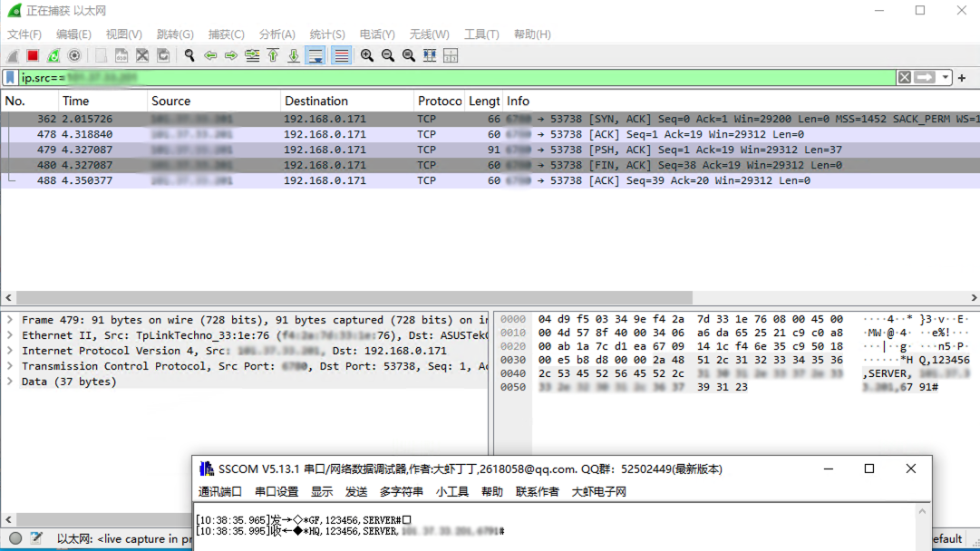
Task: Open a capture file icon
Action: click(101, 55)
